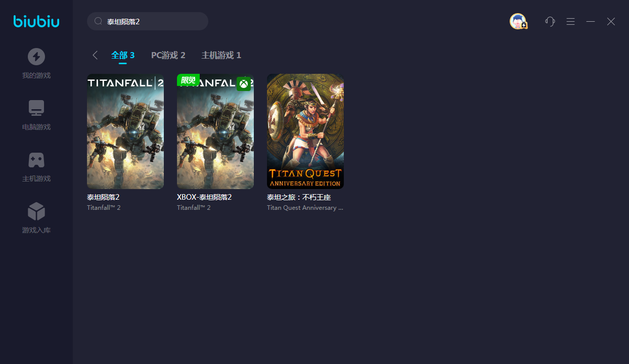629x364 pixels.
Task: Open 游戏入库 cube icon
Action: (x=36, y=211)
